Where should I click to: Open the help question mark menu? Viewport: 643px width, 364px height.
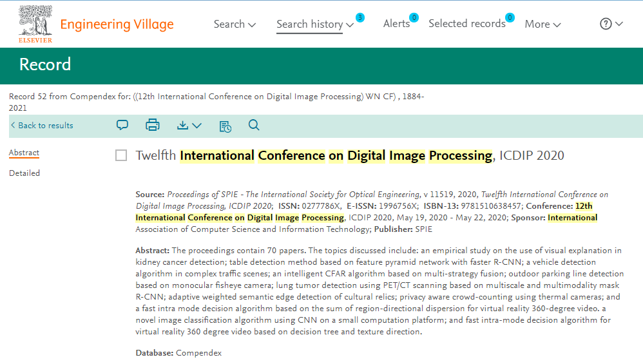[x=606, y=24]
